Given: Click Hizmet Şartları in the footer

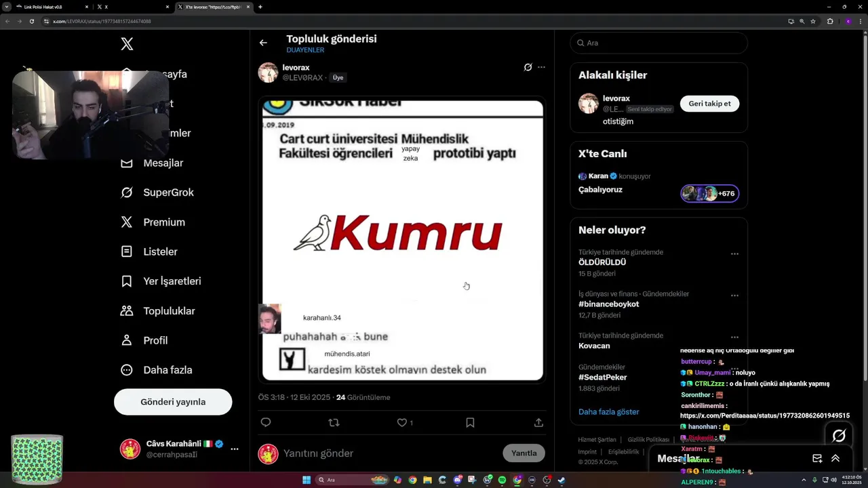Looking at the screenshot, I should click(597, 440).
